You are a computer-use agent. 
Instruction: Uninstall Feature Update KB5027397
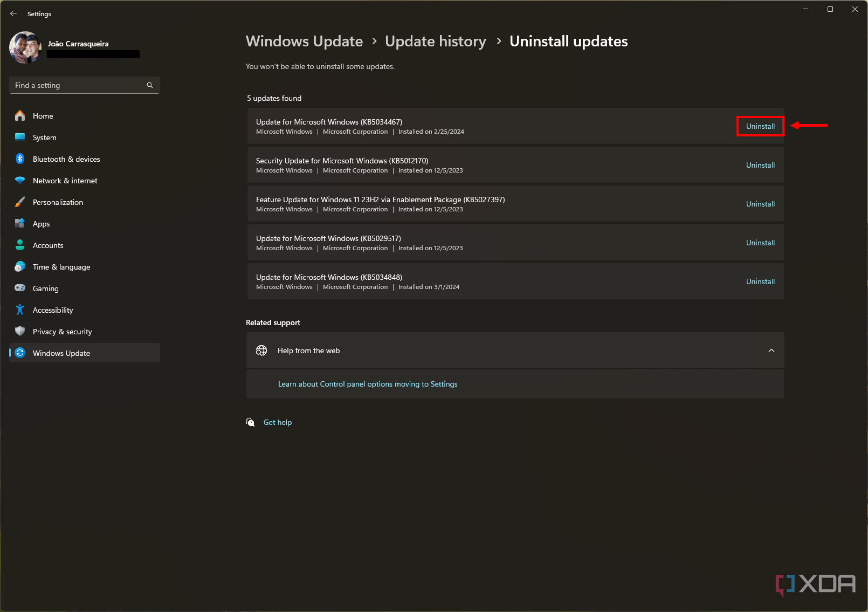pyautogui.click(x=760, y=204)
